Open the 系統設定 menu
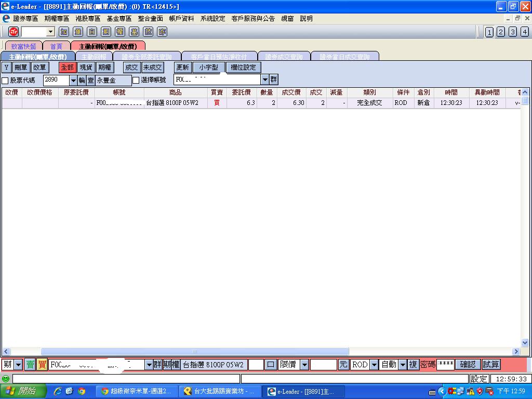532x399 pixels. [212, 18]
